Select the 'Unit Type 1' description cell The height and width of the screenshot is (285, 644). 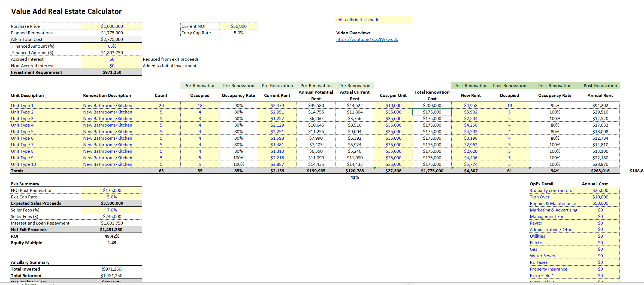coord(46,105)
